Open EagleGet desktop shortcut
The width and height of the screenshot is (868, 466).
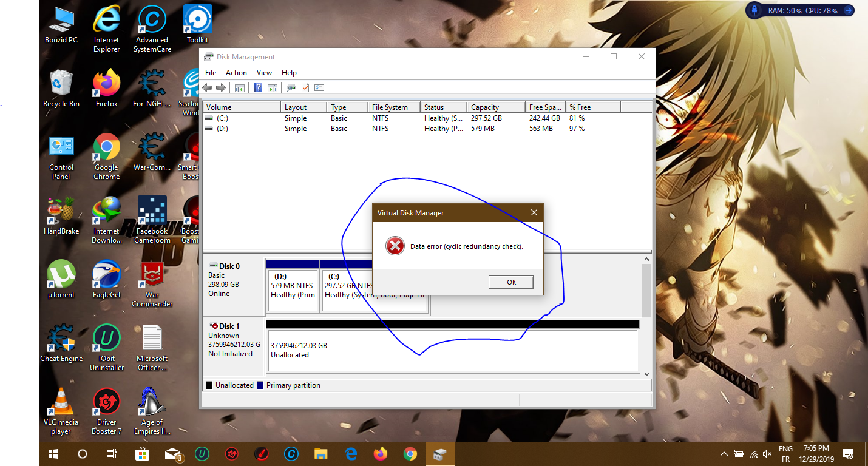coord(106,280)
